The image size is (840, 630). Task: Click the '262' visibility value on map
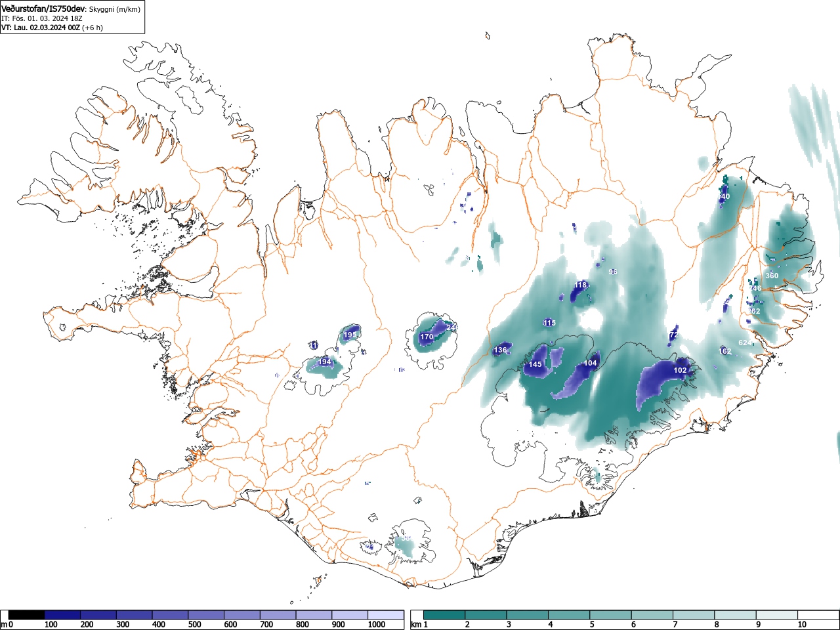[754, 311]
